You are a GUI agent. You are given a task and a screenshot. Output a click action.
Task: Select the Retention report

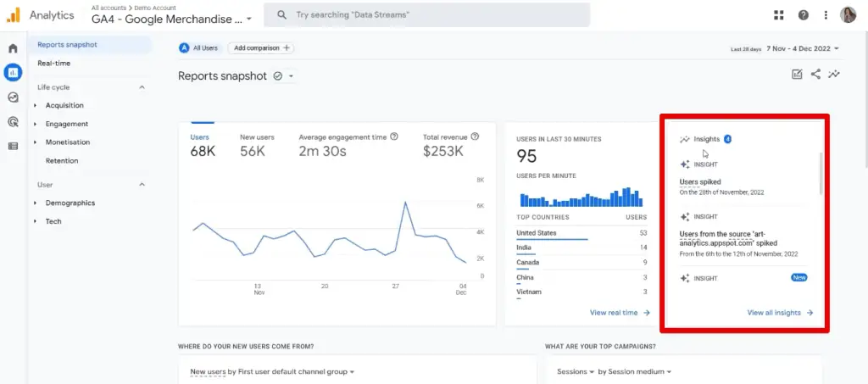tap(62, 160)
